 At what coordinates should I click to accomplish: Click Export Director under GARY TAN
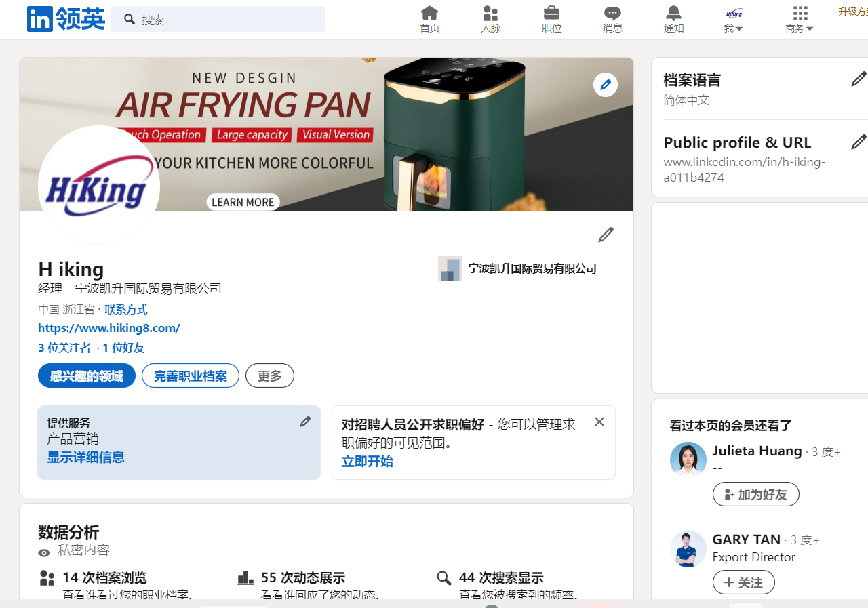pyautogui.click(x=753, y=557)
